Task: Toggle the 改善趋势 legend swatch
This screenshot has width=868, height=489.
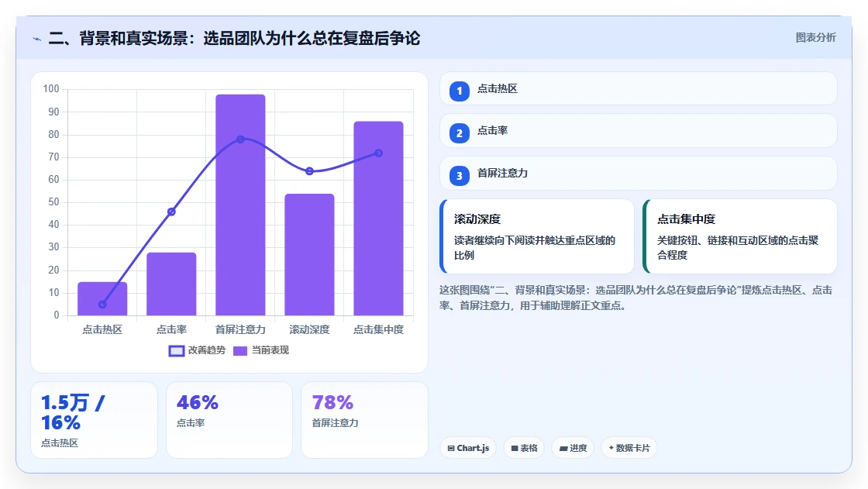Action: coord(176,350)
